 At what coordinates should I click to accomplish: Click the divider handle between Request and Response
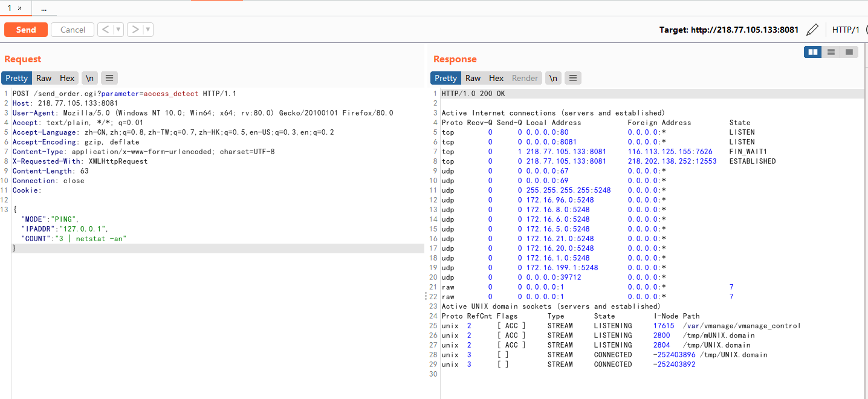tap(427, 296)
